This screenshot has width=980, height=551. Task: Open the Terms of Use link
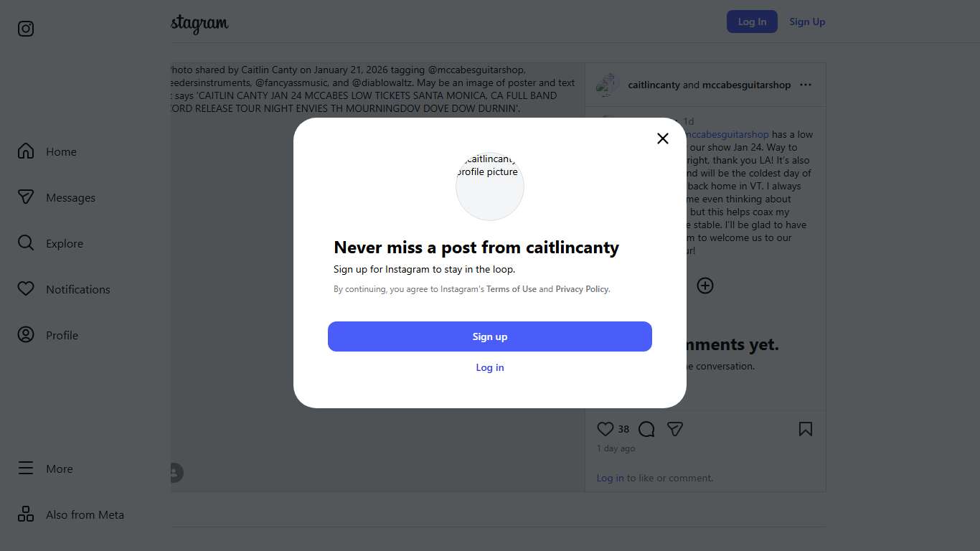511,289
